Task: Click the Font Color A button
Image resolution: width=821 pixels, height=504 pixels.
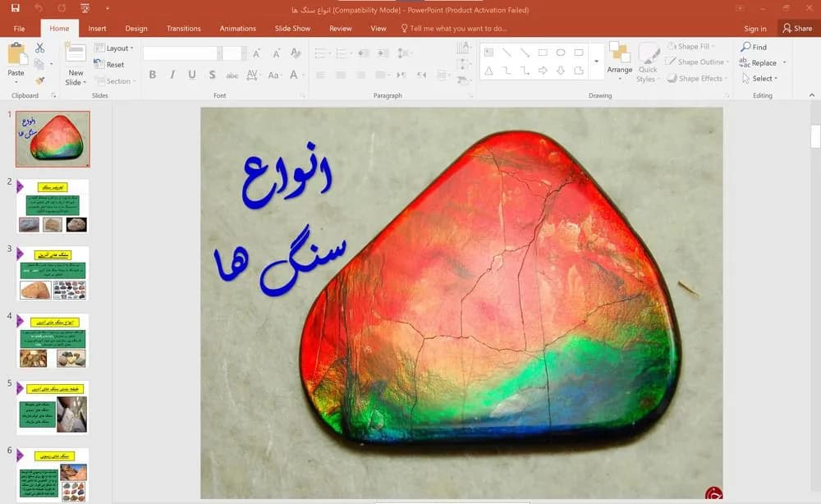Action: click(x=294, y=75)
